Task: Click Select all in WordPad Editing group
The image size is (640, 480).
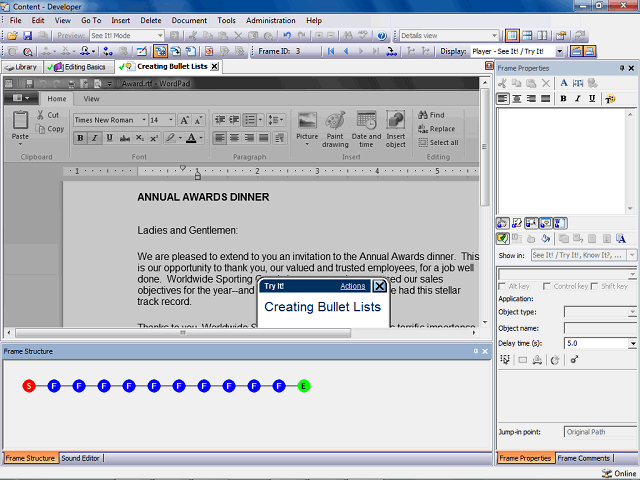Action: point(438,142)
